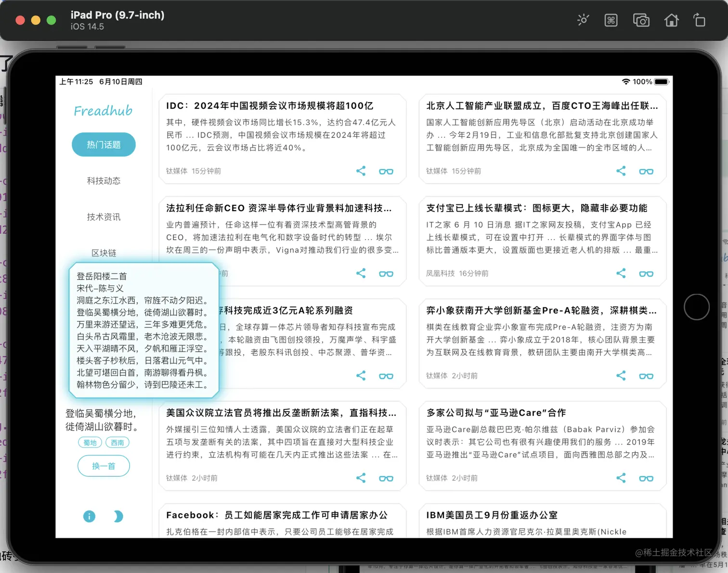The image size is (728, 573).
Task: Share the 弈小象 Pre-A轮融资 article
Action: 621,376
